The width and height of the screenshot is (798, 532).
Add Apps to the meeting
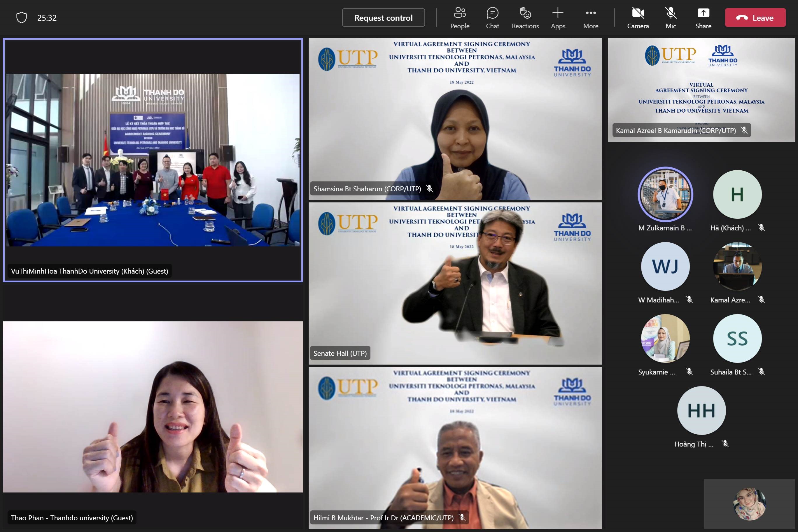pyautogui.click(x=558, y=17)
